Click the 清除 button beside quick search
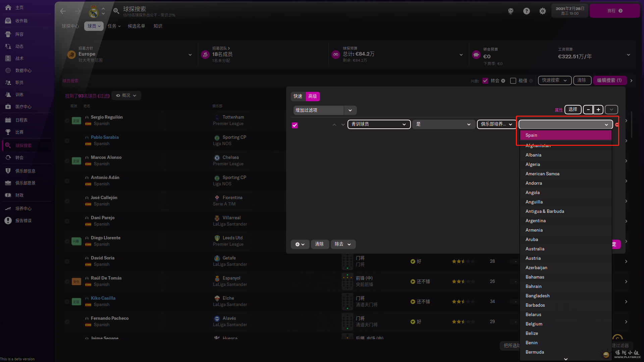 (582, 80)
